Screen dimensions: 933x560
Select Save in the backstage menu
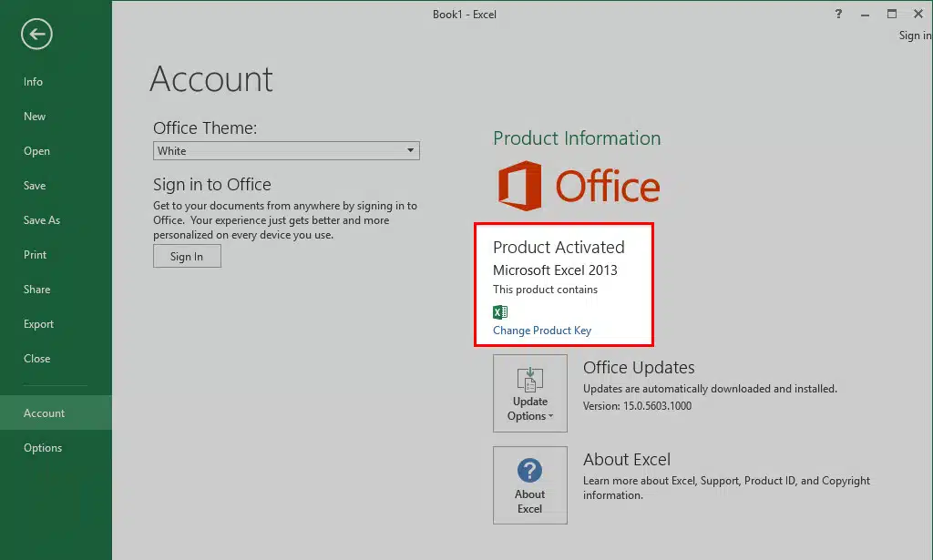[35, 186]
